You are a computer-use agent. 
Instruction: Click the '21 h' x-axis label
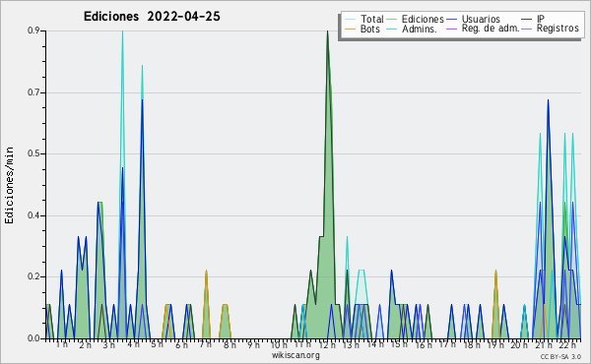pos(544,344)
